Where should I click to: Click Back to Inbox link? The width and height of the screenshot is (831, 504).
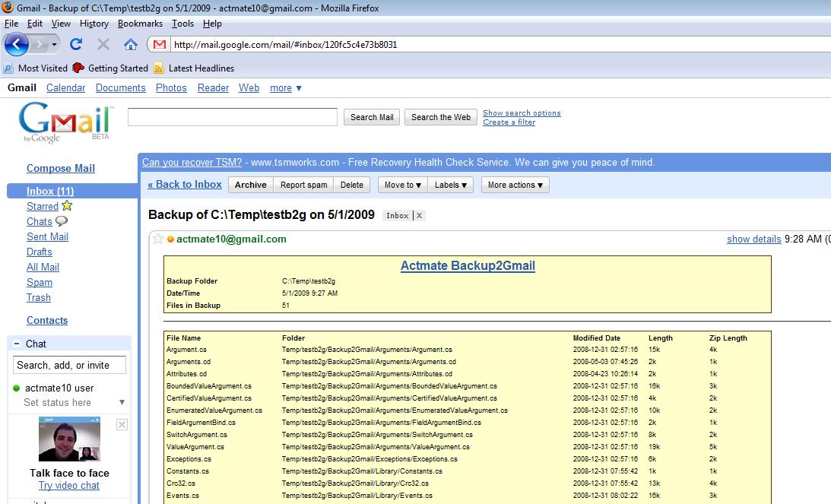click(x=185, y=185)
